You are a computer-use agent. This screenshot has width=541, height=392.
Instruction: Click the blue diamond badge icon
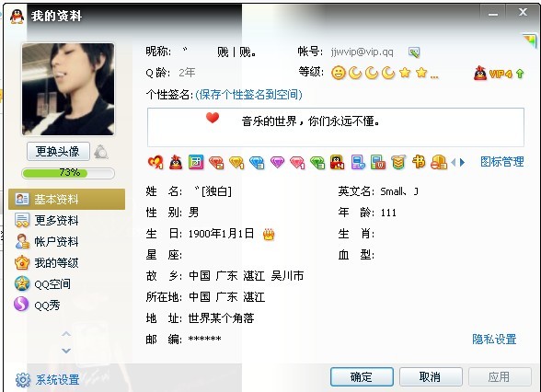257,162
